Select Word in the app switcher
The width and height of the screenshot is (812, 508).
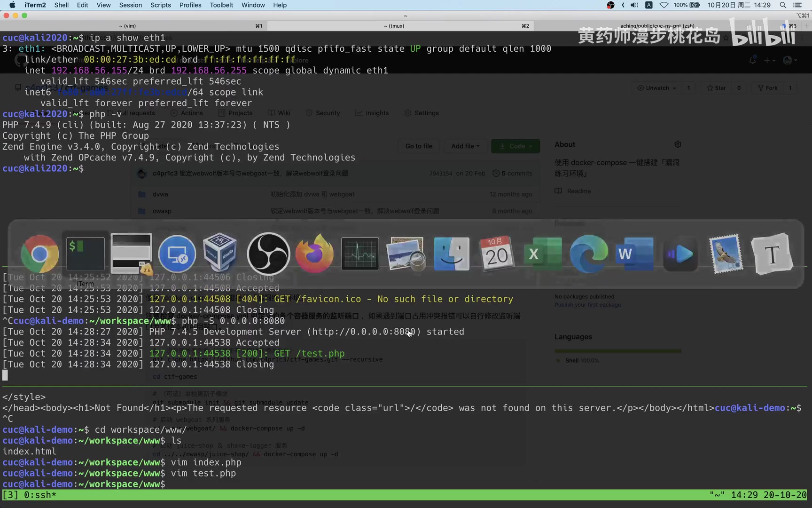coord(635,254)
